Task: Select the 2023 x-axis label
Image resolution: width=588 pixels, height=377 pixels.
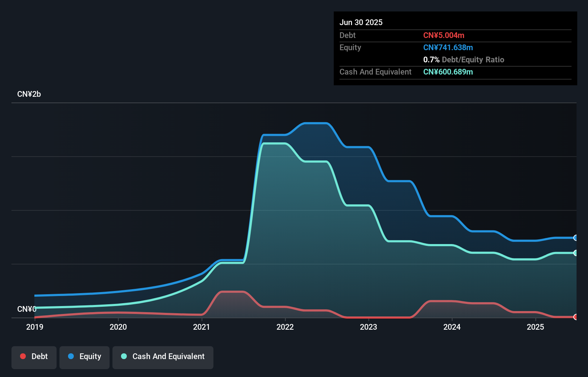Action: click(368, 327)
